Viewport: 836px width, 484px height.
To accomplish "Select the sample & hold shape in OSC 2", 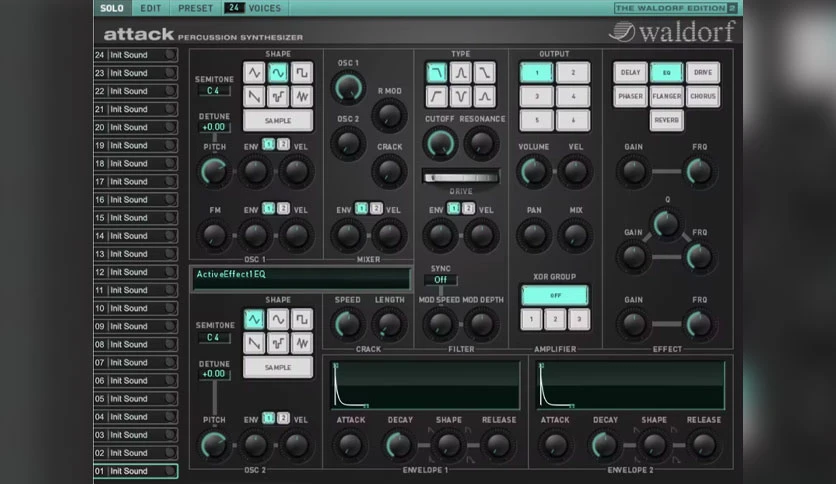I will [x=278, y=343].
